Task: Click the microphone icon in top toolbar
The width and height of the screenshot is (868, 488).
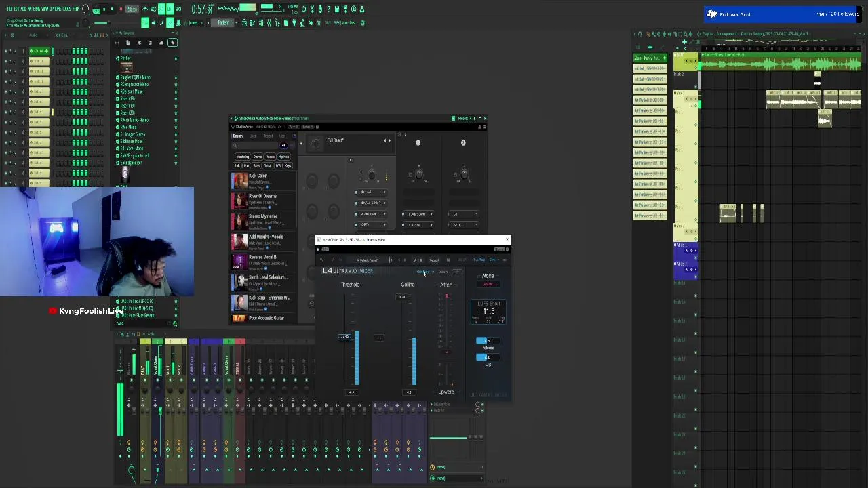Action: (x=320, y=9)
